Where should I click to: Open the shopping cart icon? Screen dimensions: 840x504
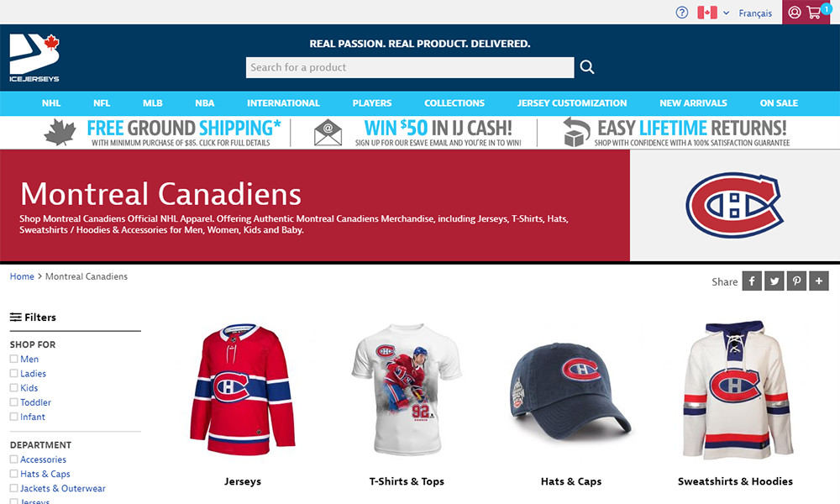(x=814, y=13)
